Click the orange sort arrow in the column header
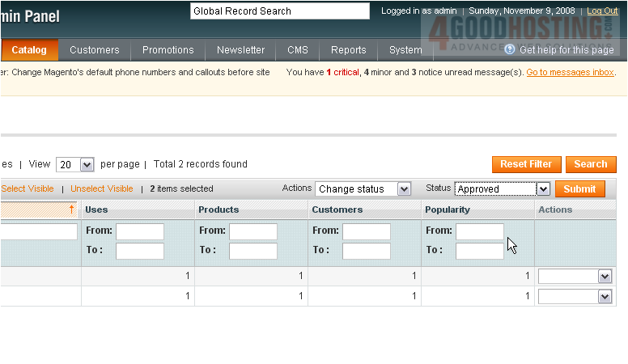Viewport: 628px width, 364px height. (71, 210)
